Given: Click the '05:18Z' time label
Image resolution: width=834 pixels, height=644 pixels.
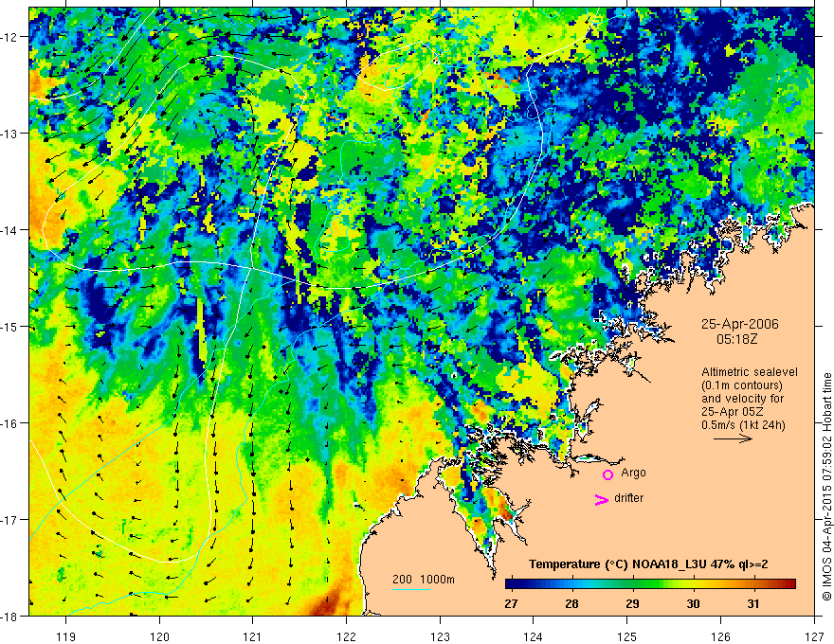Looking at the screenshot, I should (736, 339).
